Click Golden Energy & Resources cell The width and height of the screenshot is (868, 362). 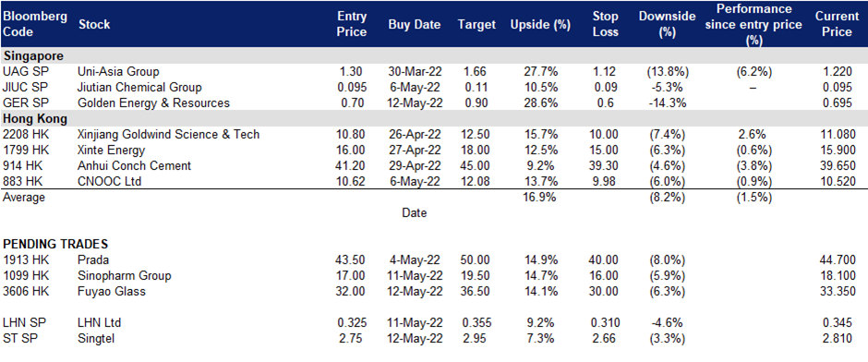tap(154, 103)
